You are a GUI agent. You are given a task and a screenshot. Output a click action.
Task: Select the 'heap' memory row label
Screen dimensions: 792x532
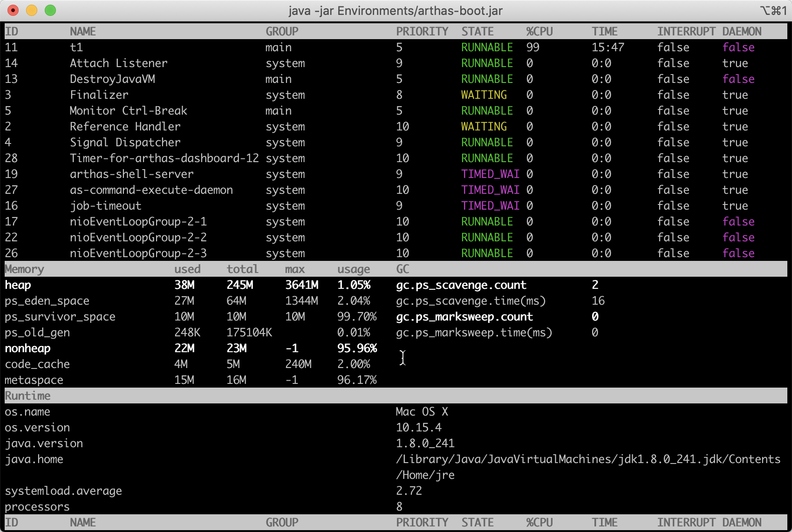pos(18,285)
